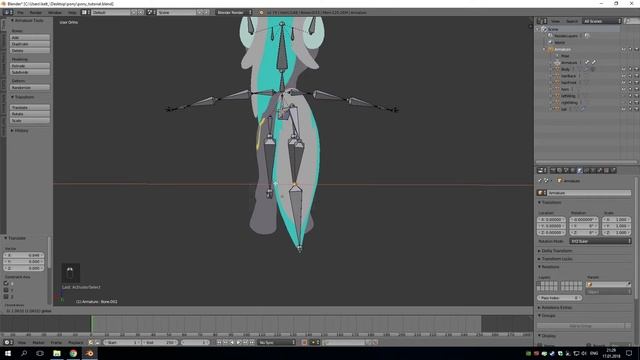Click the Pass Index slider field

pos(559,298)
